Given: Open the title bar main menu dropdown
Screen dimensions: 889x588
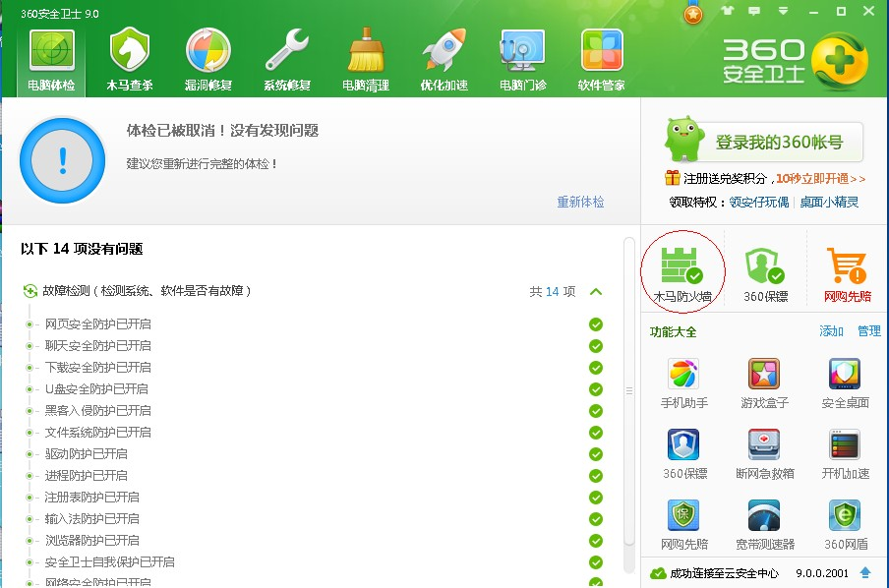Looking at the screenshot, I should (783, 11).
